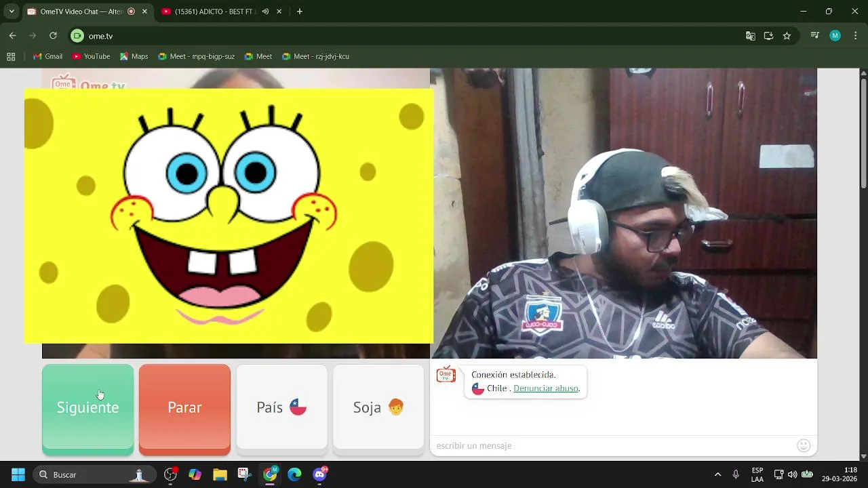Open the Snipping Tool taskbar icon

click(x=245, y=474)
